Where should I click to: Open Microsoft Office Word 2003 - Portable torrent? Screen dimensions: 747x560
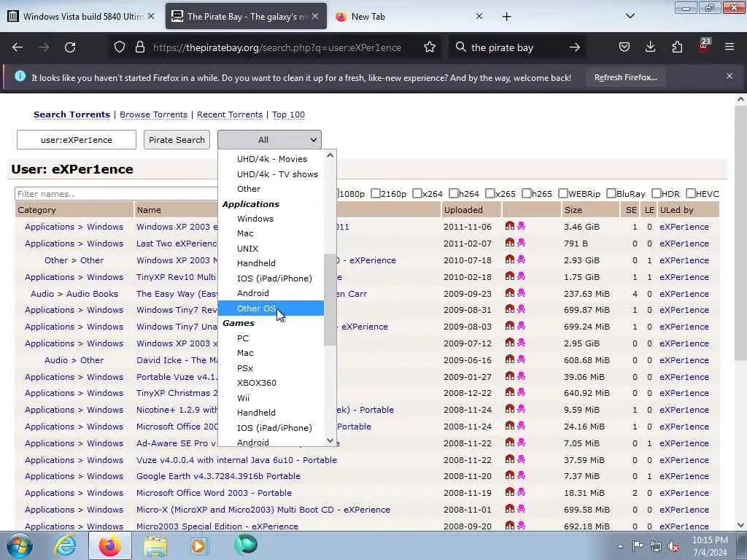pyautogui.click(x=214, y=493)
